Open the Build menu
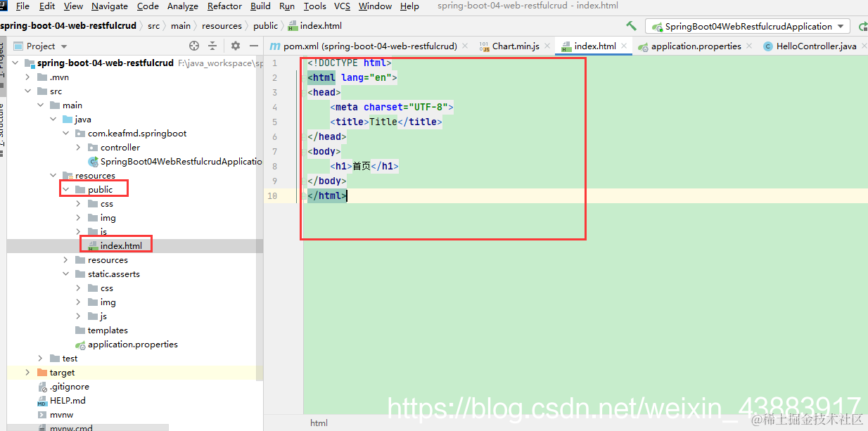This screenshot has width=868, height=431. [x=260, y=6]
